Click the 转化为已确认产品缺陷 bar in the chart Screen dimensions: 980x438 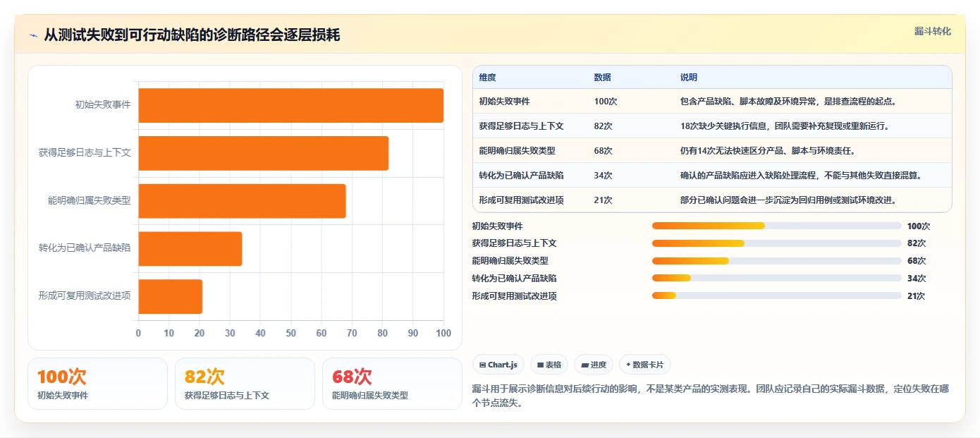click(x=190, y=249)
